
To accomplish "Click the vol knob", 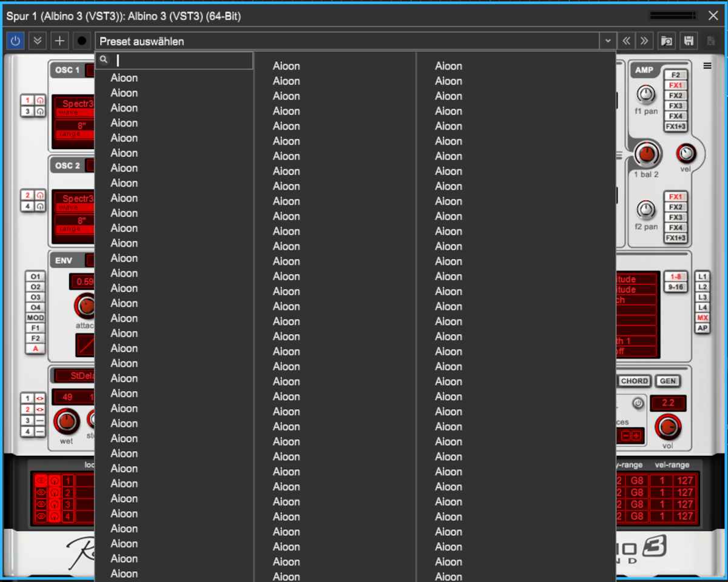I will [x=668, y=427].
